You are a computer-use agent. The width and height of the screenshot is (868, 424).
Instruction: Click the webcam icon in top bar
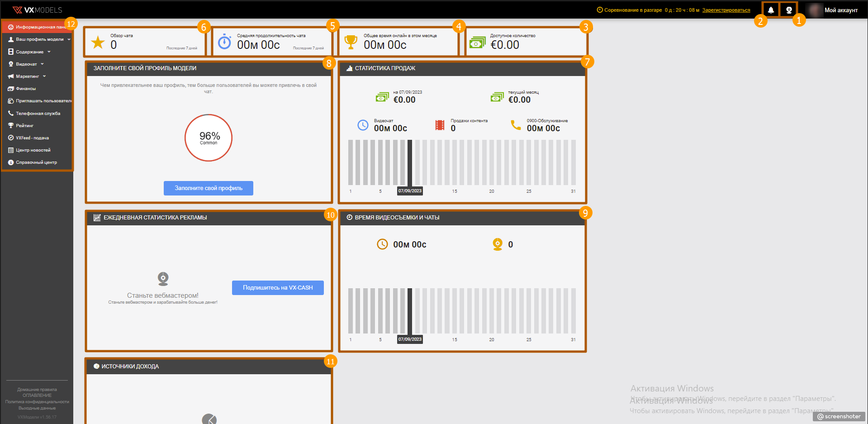pos(789,10)
